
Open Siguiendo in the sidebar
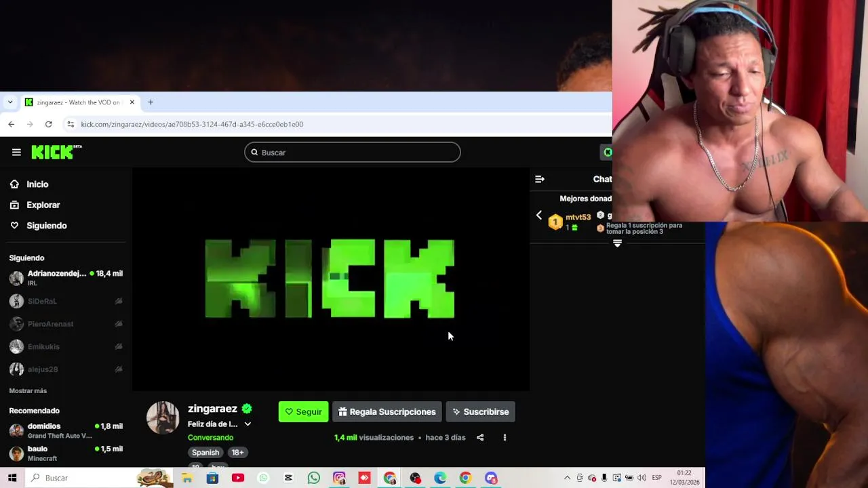click(47, 226)
